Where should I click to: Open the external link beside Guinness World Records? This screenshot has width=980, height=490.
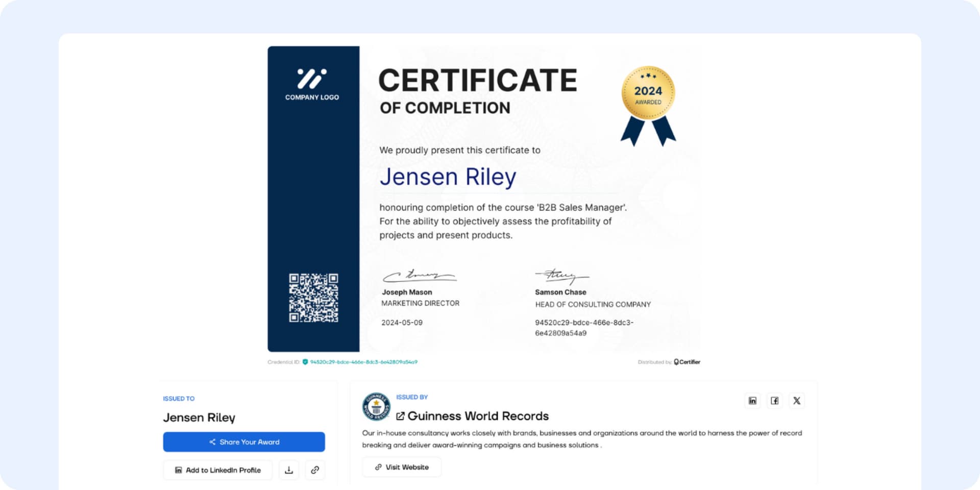coord(402,415)
